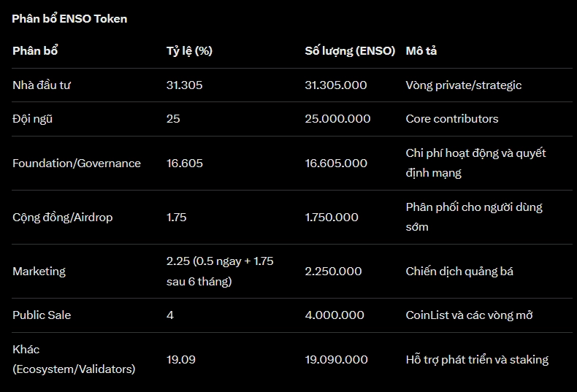
Task: Click the 'Marketing' row label
Action: pyautogui.click(x=39, y=272)
